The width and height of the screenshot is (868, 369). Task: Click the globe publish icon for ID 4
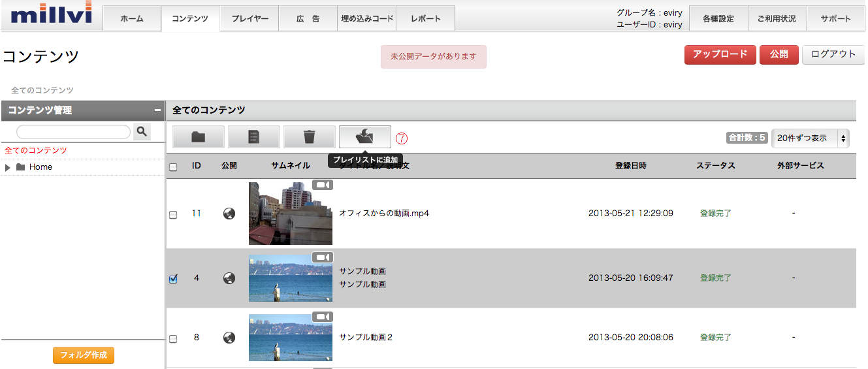[229, 278]
